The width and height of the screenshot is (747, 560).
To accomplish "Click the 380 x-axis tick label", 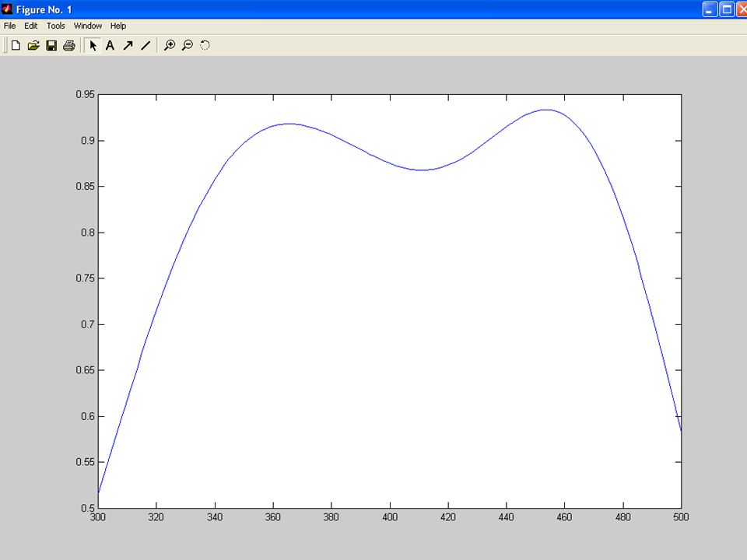I will coord(331,517).
